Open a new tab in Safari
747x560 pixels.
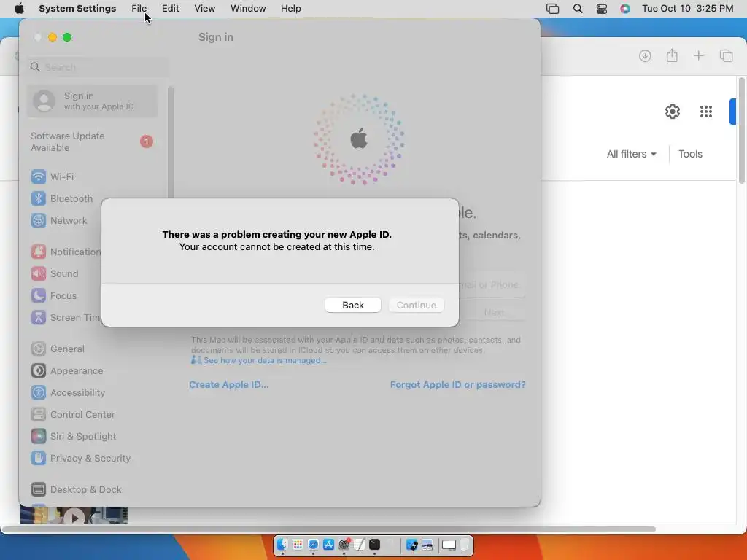(x=698, y=55)
